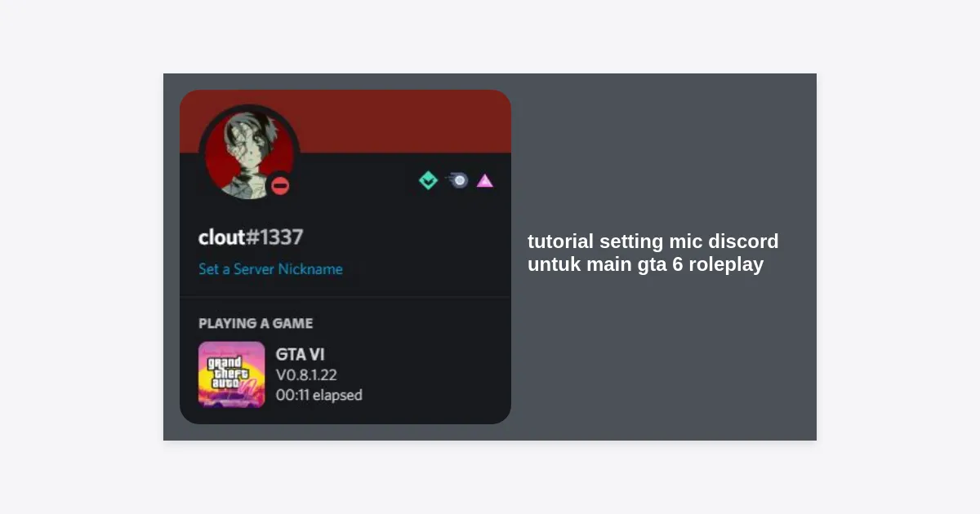
Task: Click the PLAYING A GAME heading
Action: tap(256, 323)
